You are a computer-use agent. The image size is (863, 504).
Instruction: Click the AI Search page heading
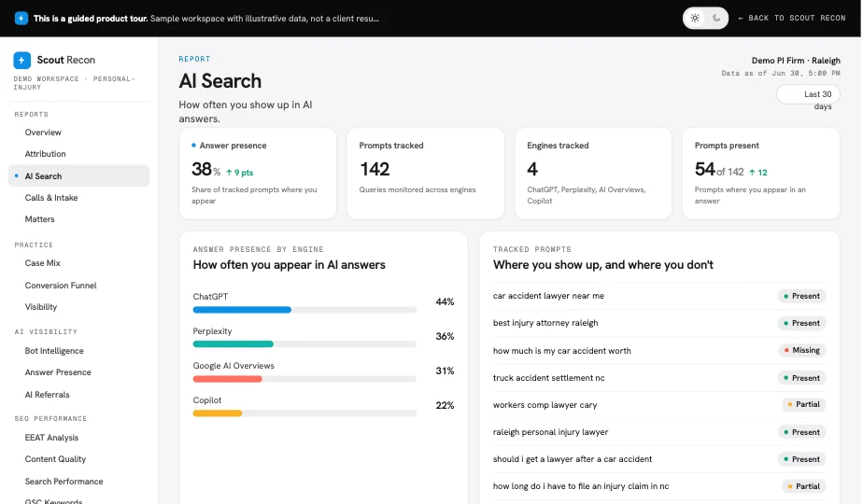click(x=220, y=81)
